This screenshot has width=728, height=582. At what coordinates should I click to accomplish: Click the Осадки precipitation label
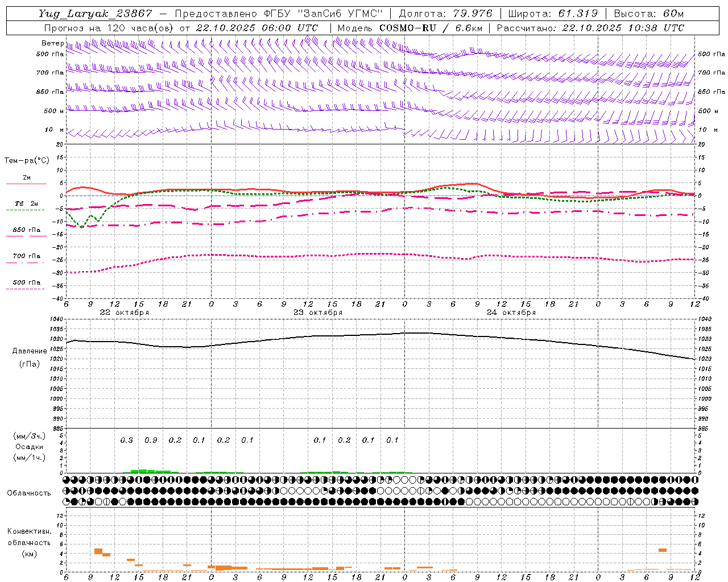tap(30, 447)
